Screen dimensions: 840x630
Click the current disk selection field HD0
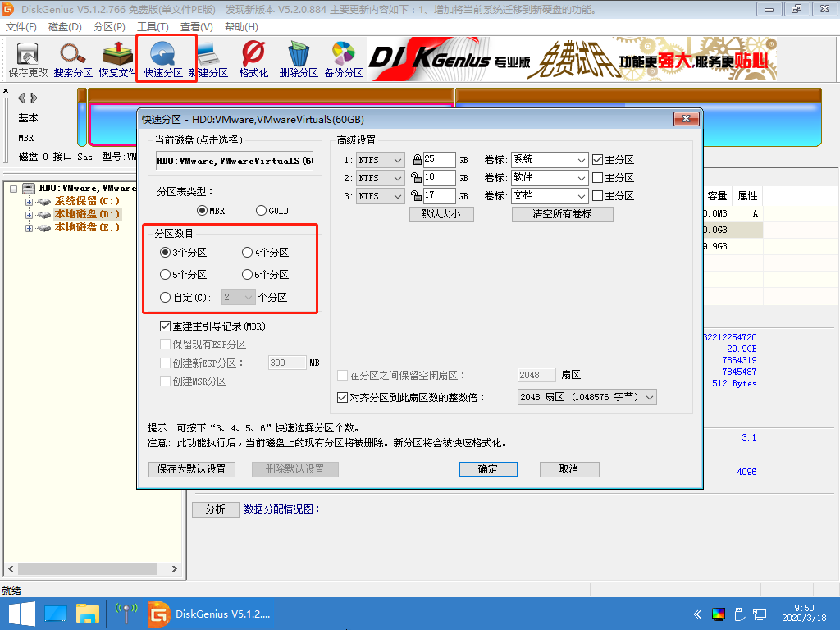(235, 161)
